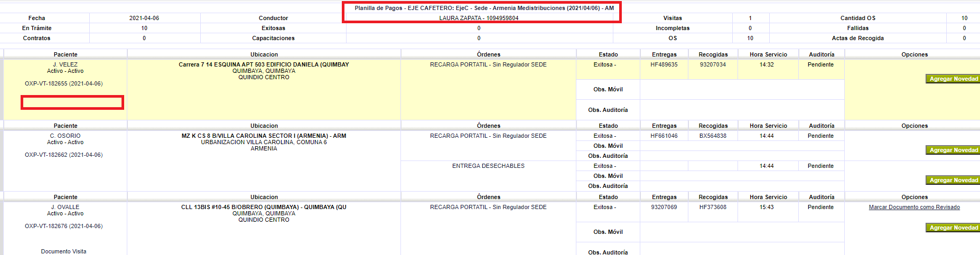Open order OXP-VT-182676 (2021-04-06)
The width and height of the screenshot is (980, 255).
point(64,226)
